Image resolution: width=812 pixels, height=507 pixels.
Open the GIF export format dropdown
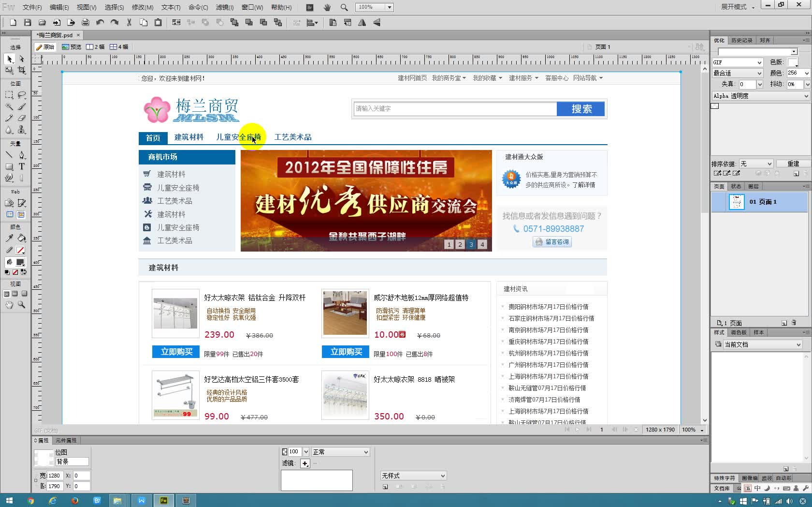pyautogui.click(x=737, y=62)
